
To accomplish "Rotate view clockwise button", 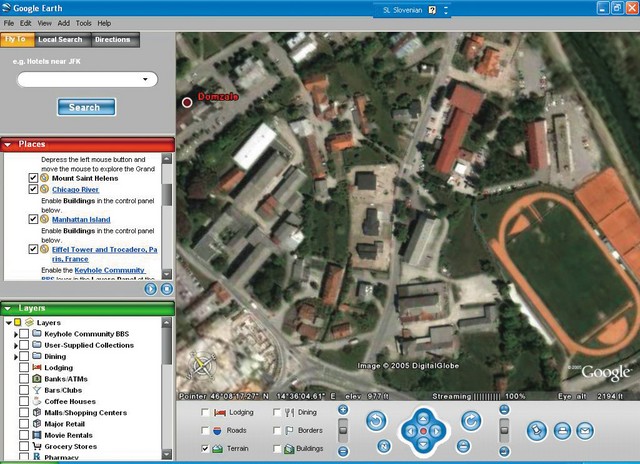I will 471,421.
